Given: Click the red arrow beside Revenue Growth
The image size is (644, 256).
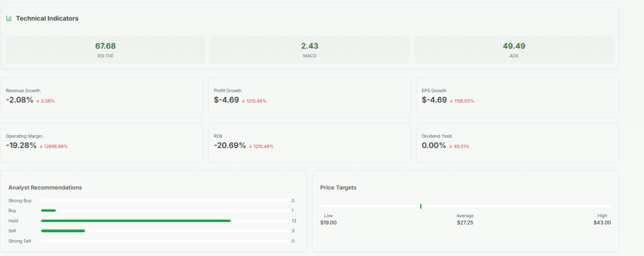Looking at the screenshot, I should (38, 101).
